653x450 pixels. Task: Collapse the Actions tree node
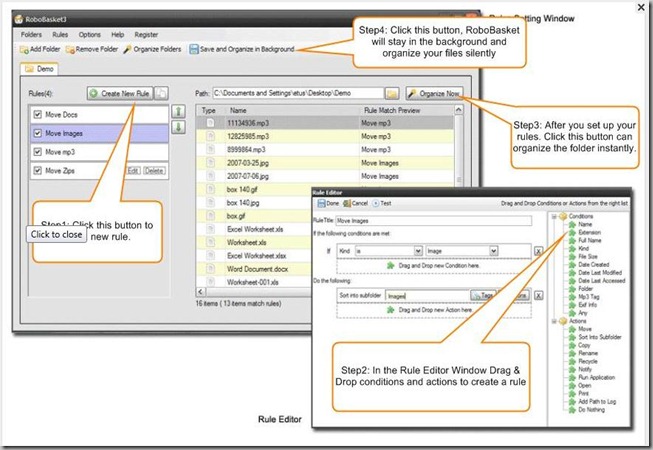click(x=554, y=321)
